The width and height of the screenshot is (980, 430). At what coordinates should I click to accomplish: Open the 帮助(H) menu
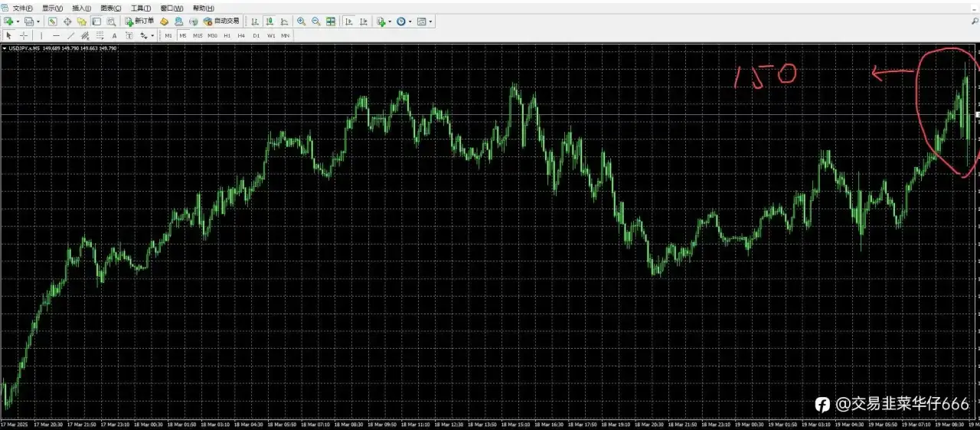pos(203,8)
